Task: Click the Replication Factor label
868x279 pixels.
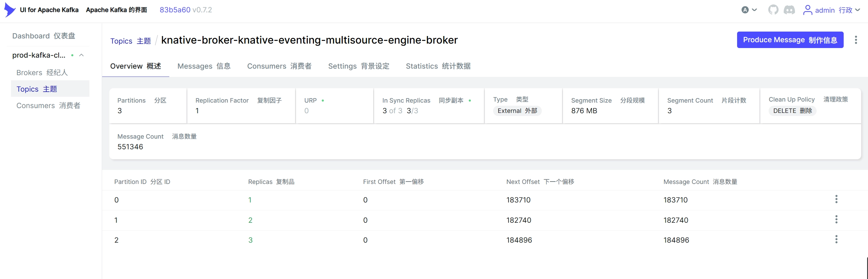Action: 222,100
